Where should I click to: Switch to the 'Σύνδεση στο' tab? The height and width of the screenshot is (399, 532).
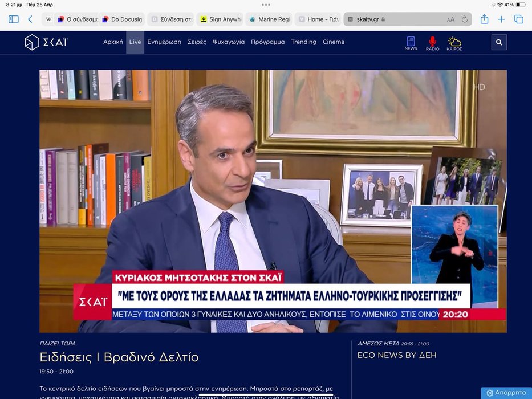172,19
